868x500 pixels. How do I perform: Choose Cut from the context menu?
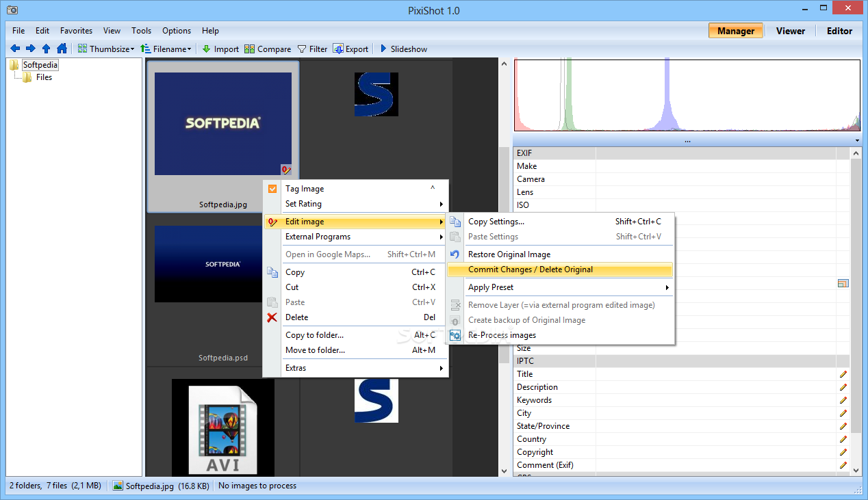[x=356, y=287]
